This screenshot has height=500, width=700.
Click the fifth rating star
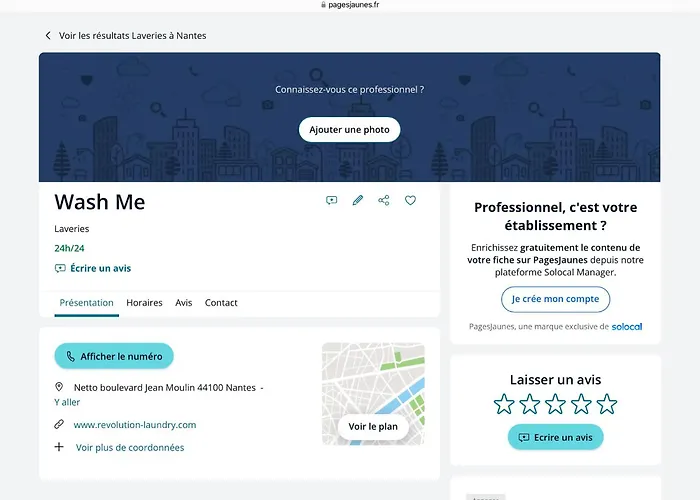(x=606, y=404)
